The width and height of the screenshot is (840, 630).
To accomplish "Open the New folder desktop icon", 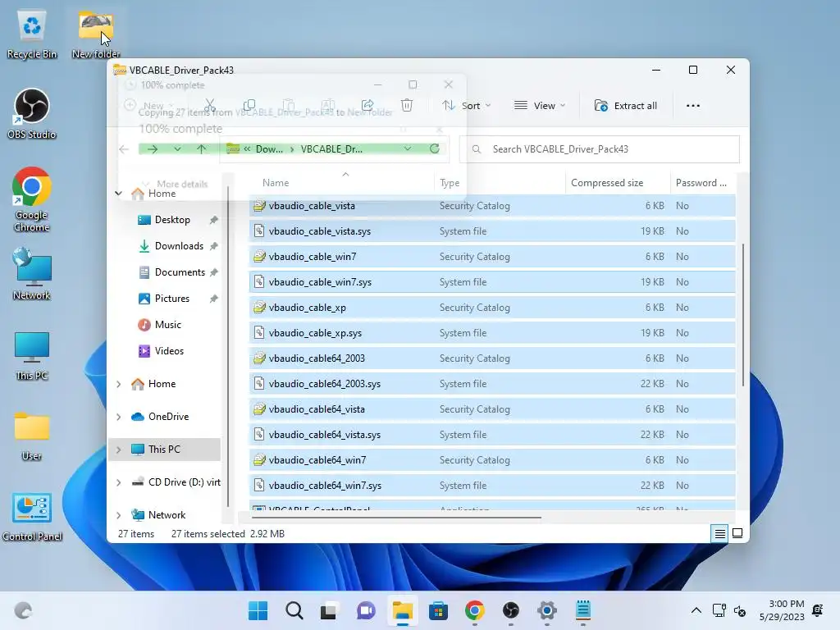I will (95, 34).
